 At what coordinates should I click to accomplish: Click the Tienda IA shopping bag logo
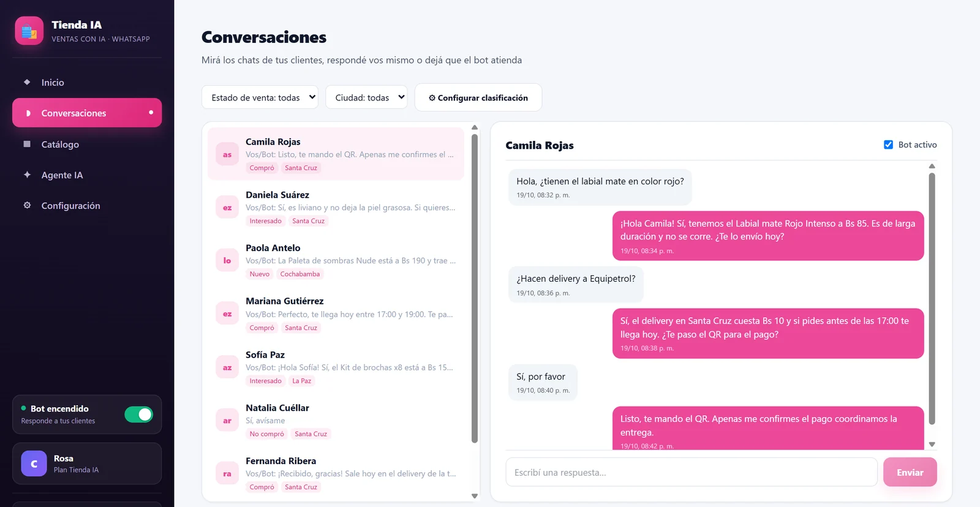pos(29,31)
